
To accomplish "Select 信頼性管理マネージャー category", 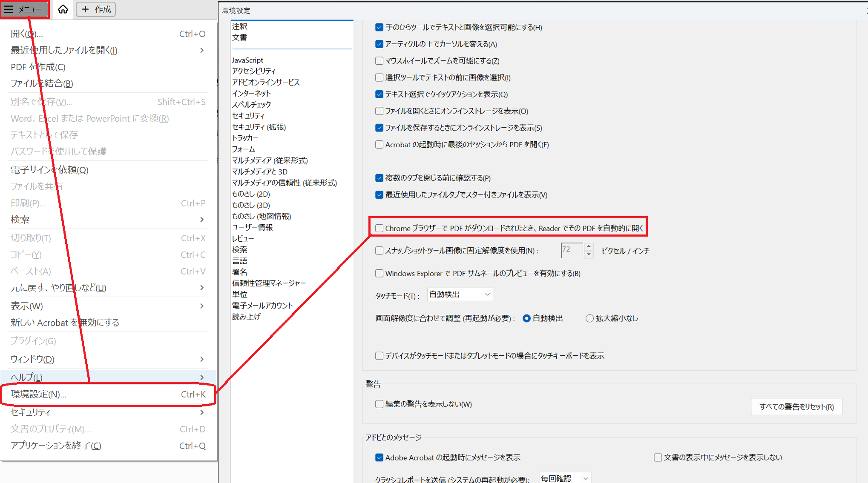I will coord(269,283).
